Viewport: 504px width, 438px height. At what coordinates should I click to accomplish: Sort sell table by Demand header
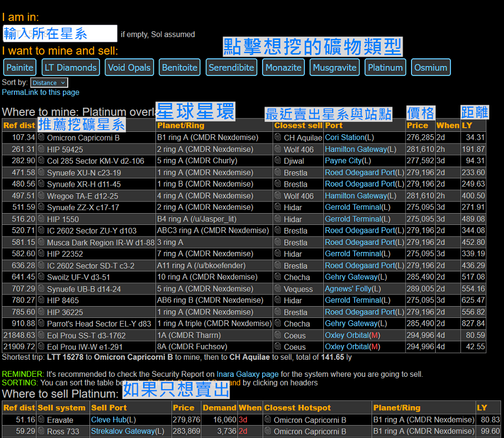(220, 408)
